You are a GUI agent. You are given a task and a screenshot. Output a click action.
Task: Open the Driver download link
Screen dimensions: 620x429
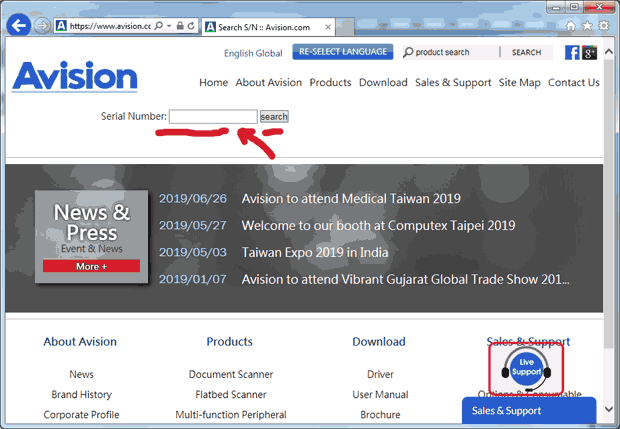(380, 374)
